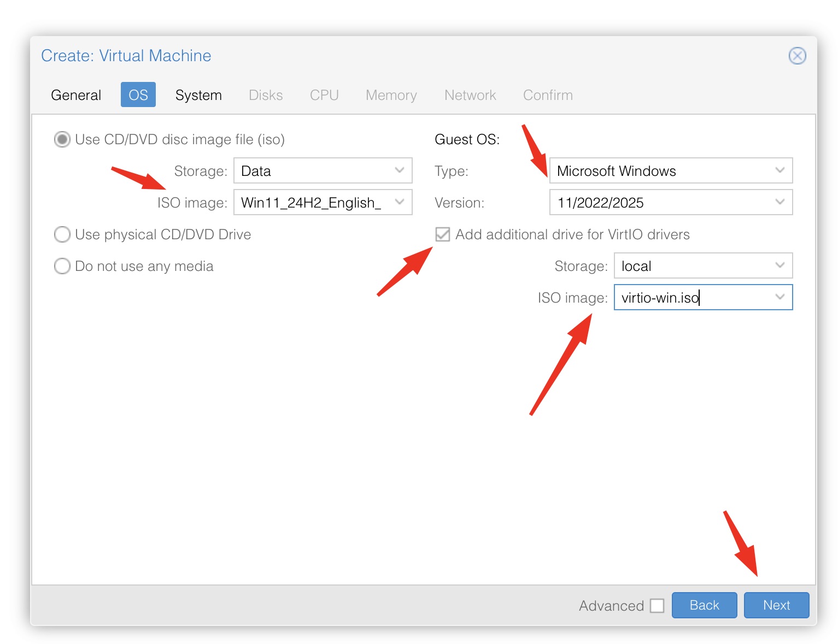This screenshot has height=644, width=838.
Task: Select Use CD/DVD disc image file radio
Action: coord(62,140)
